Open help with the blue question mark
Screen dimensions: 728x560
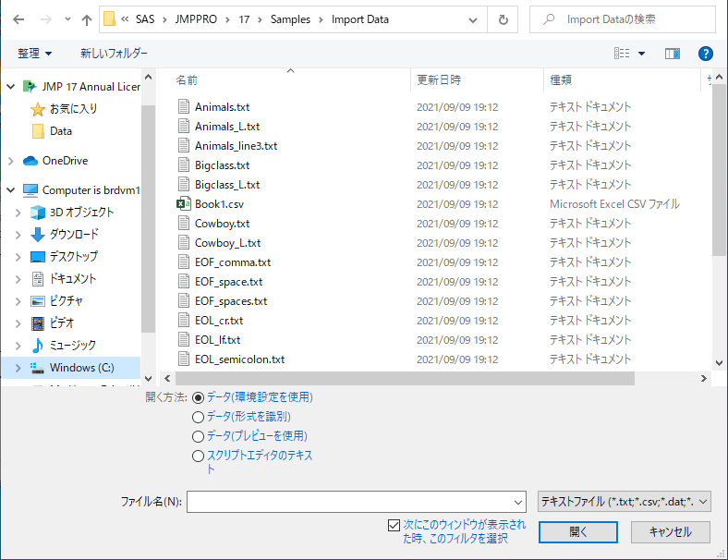tap(705, 54)
